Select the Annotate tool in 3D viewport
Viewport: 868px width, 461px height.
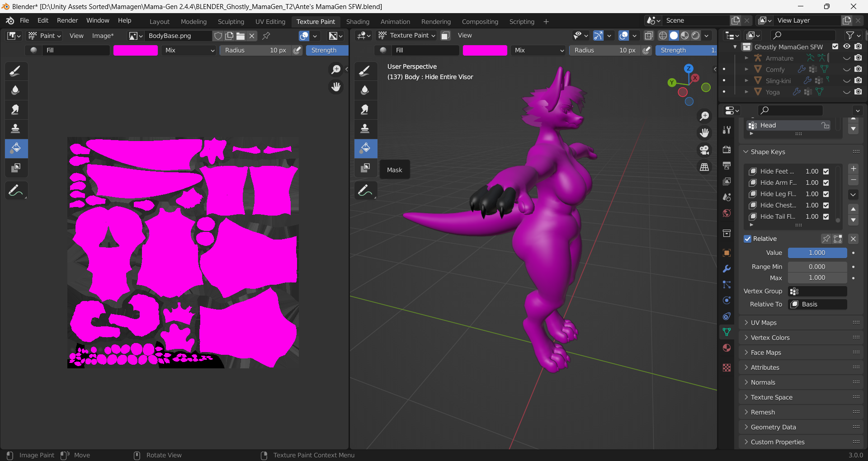tap(365, 191)
